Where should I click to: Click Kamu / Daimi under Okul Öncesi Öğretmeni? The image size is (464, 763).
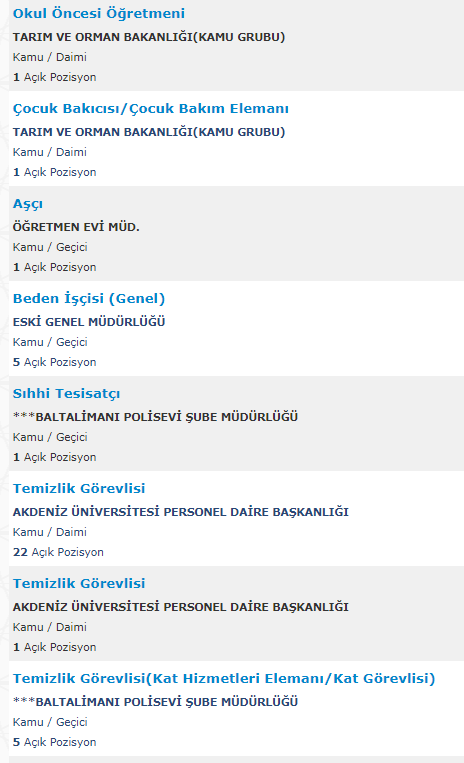pos(50,57)
